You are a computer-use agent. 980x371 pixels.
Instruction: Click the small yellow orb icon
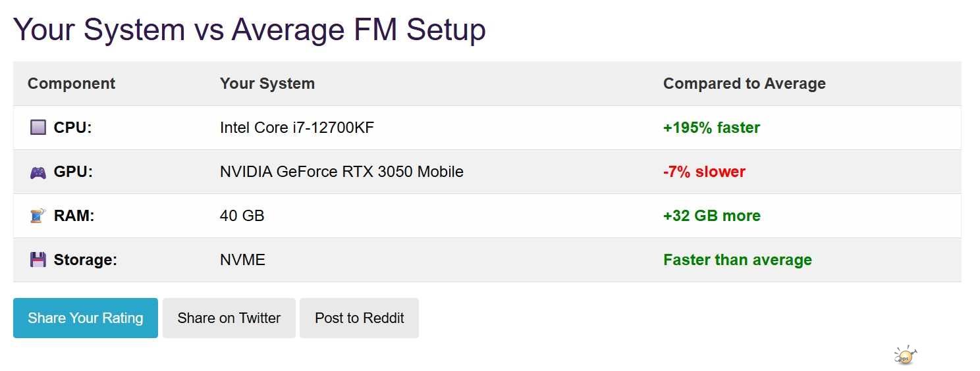tap(906, 356)
